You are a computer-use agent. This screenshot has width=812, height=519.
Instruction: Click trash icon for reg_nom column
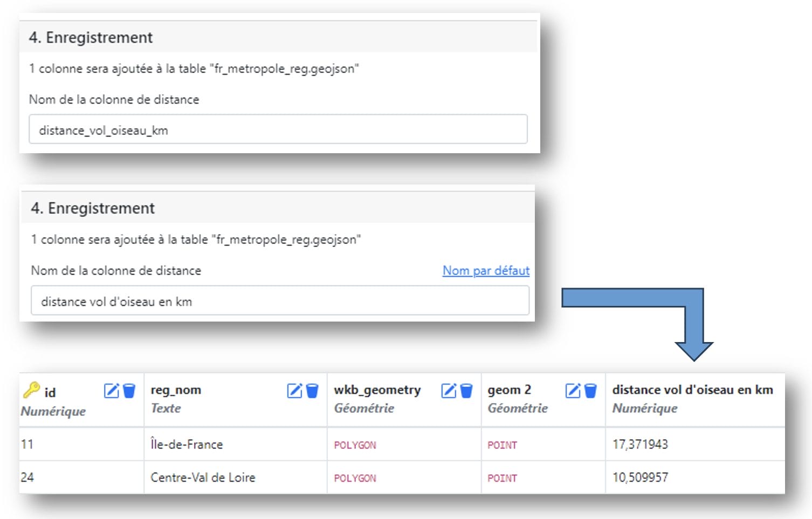[312, 391]
